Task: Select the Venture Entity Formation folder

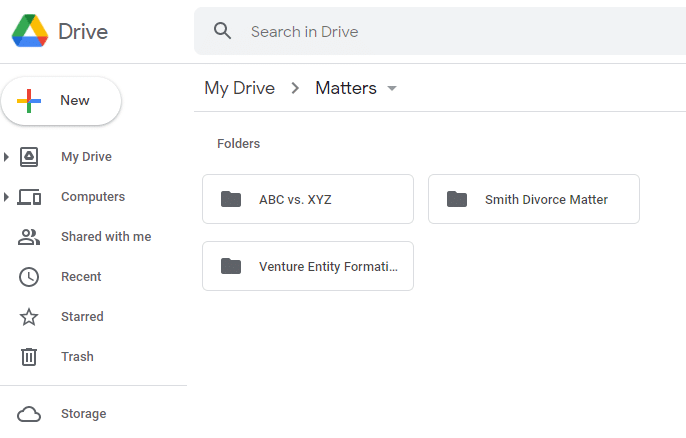Action: [308, 266]
